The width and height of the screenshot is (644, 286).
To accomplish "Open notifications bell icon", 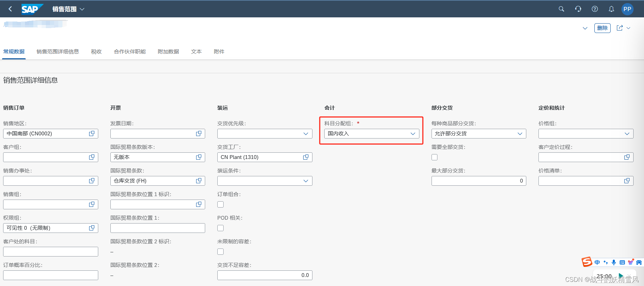I will (611, 9).
